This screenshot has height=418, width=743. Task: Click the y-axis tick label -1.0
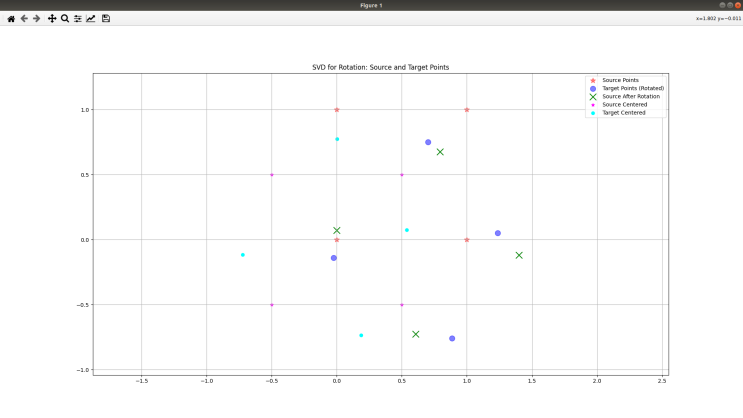click(x=83, y=370)
